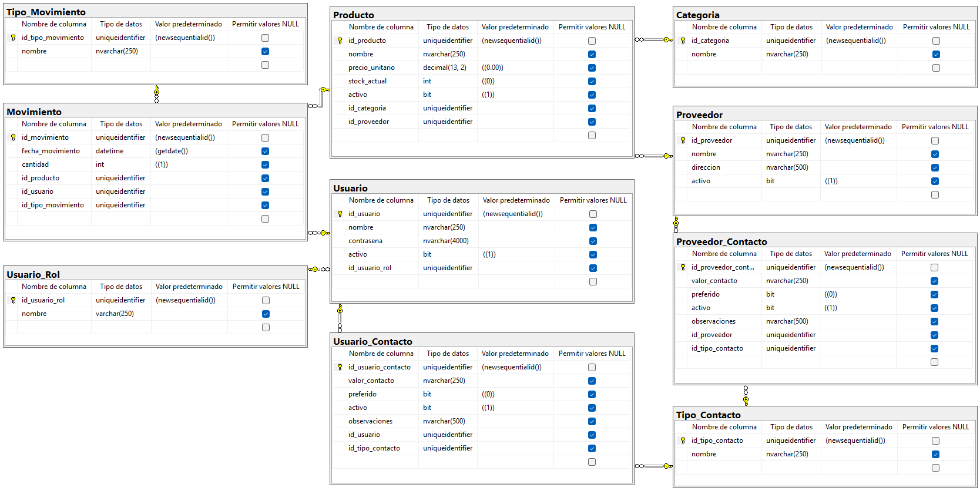The image size is (980, 491).
Task: Toggle allow NULL checkbox for Proveedor direccion
Action: click(x=935, y=168)
